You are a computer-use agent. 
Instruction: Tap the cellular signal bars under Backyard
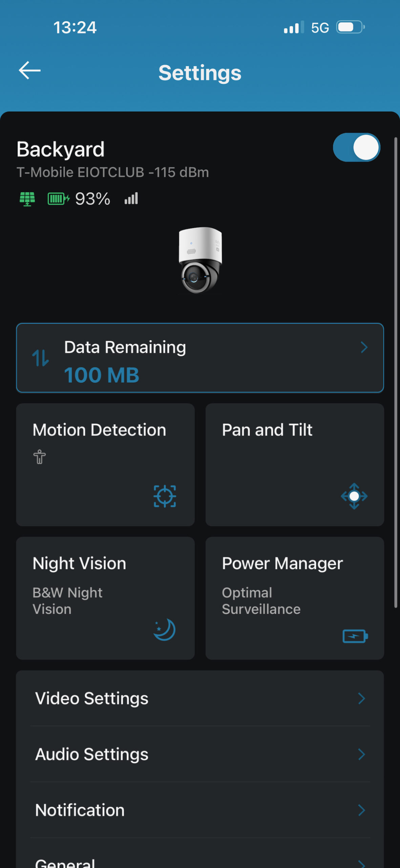(131, 198)
